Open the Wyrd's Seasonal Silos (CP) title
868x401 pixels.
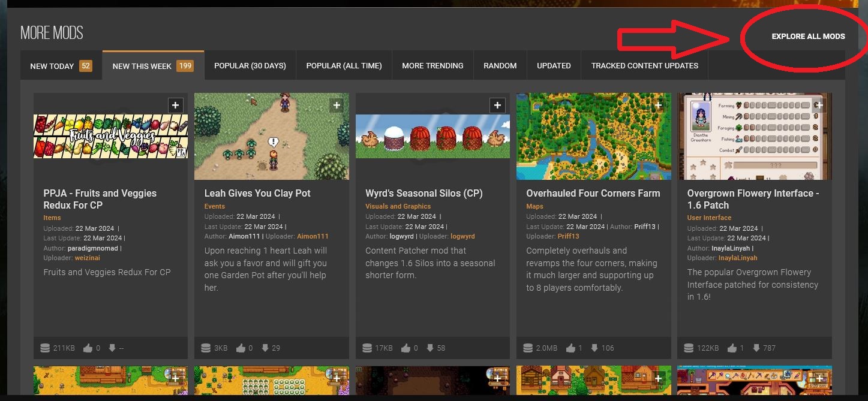tap(424, 193)
